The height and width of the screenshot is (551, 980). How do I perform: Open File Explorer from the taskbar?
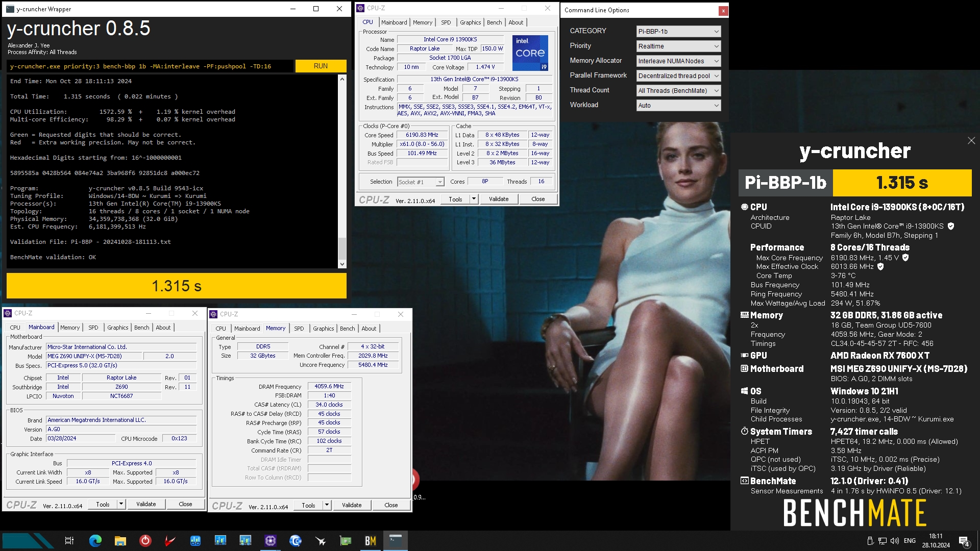pyautogui.click(x=120, y=541)
